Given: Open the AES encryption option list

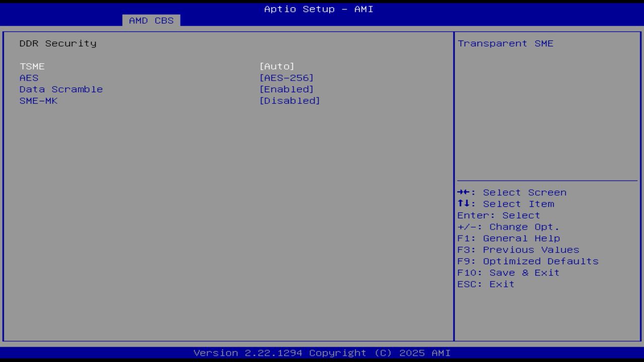Looking at the screenshot, I should click(x=286, y=77).
